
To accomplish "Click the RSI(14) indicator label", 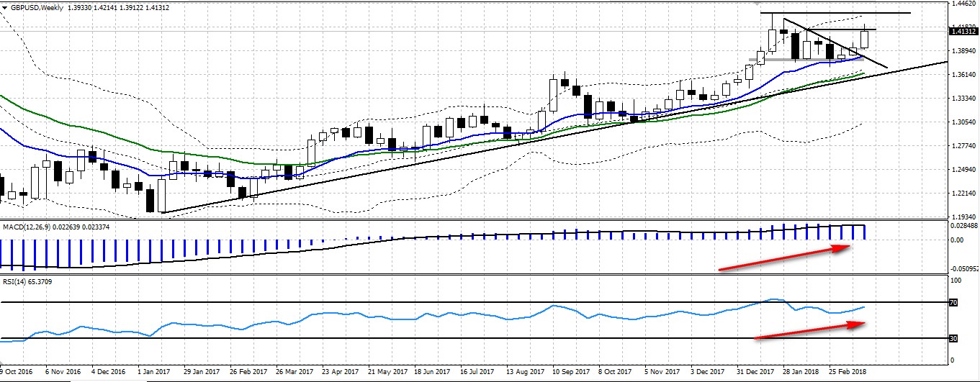I will 14,281.
